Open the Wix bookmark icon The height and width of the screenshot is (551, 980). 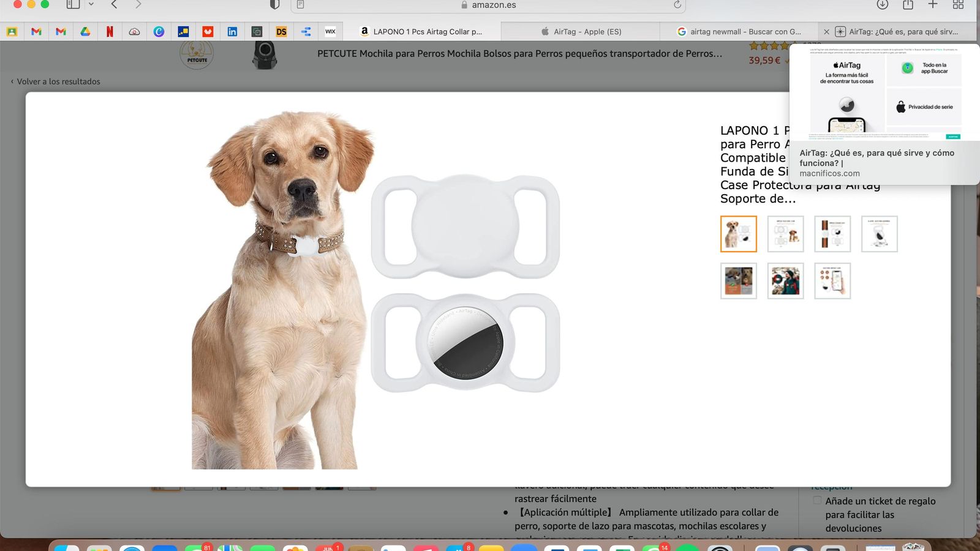point(330,31)
